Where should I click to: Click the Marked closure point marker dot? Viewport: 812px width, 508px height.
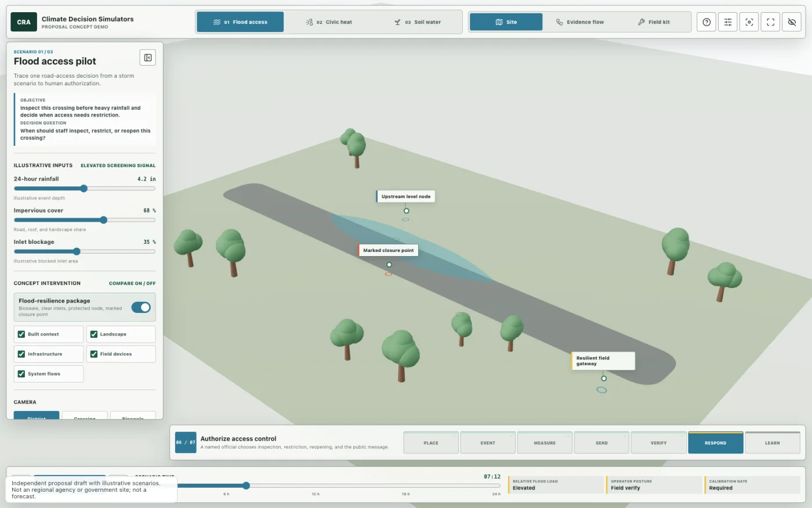coord(389,265)
